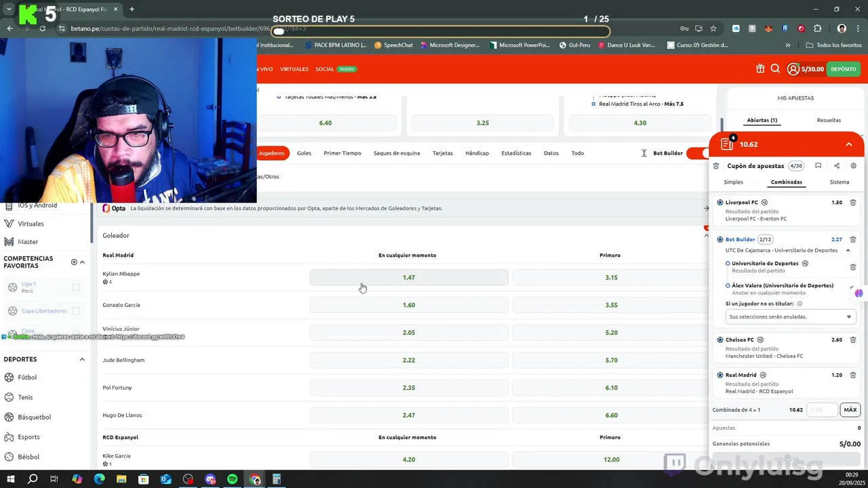The width and height of the screenshot is (868, 488).
Task: Select the Sistema bet slip tab
Action: (840, 182)
